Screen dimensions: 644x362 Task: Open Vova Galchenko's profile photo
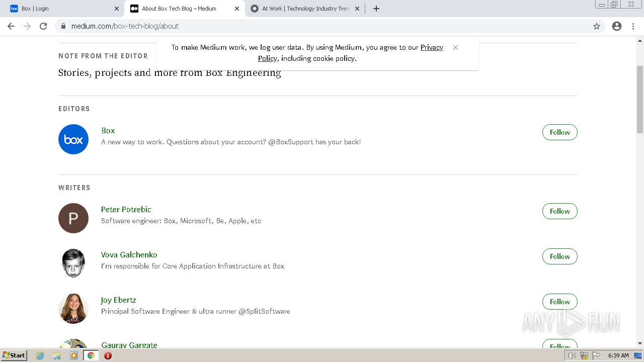point(73,263)
